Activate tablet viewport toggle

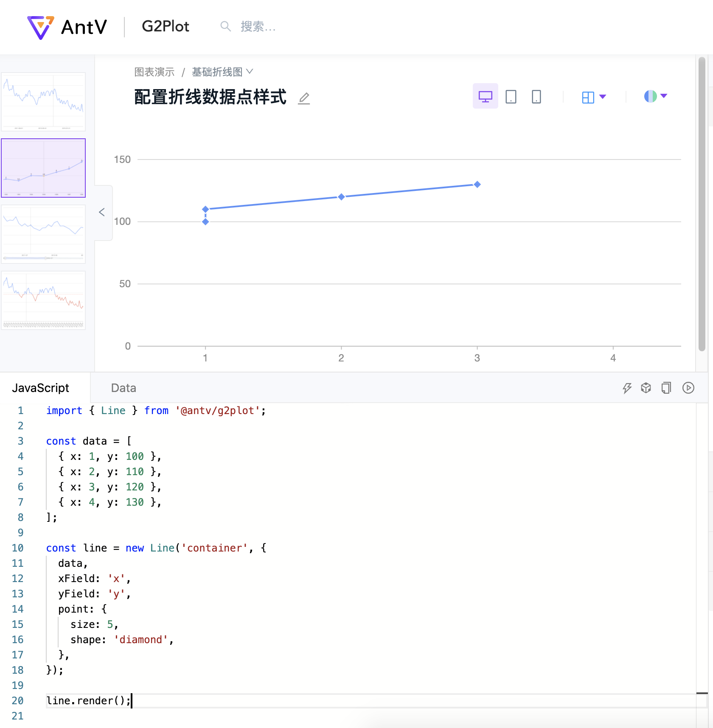point(511,96)
